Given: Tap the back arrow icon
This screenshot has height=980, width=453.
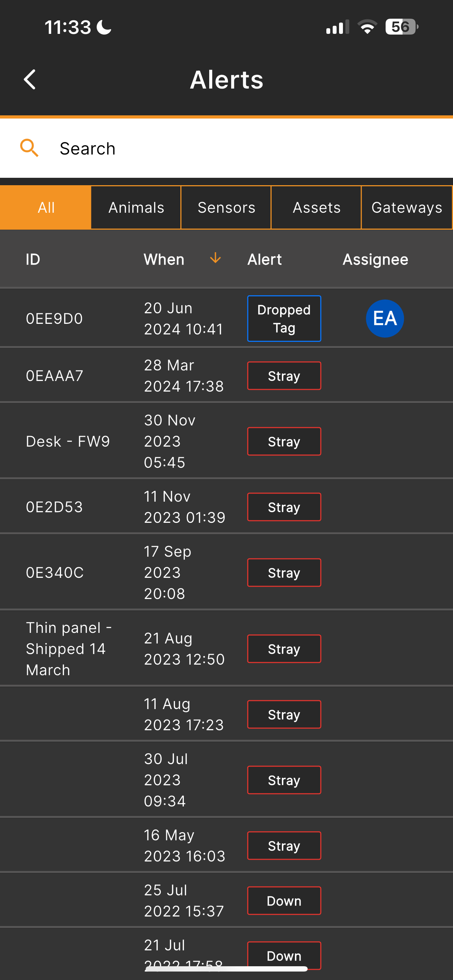Looking at the screenshot, I should 30,79.
